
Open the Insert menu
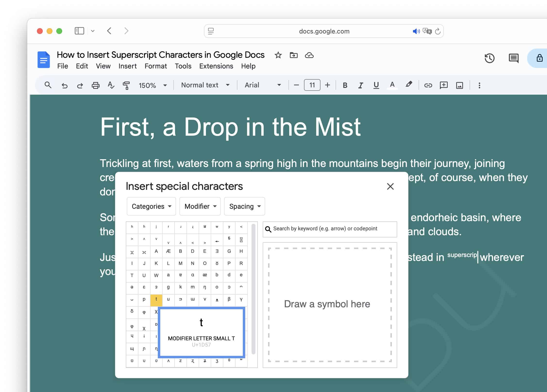pyautogui.click(x=127, y=66)
